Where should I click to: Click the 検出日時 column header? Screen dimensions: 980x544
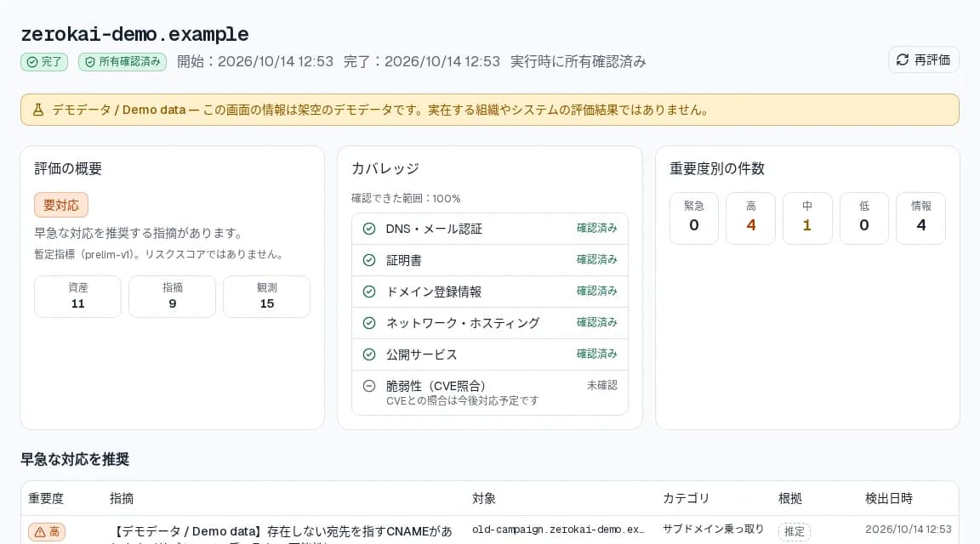(889, 498)
